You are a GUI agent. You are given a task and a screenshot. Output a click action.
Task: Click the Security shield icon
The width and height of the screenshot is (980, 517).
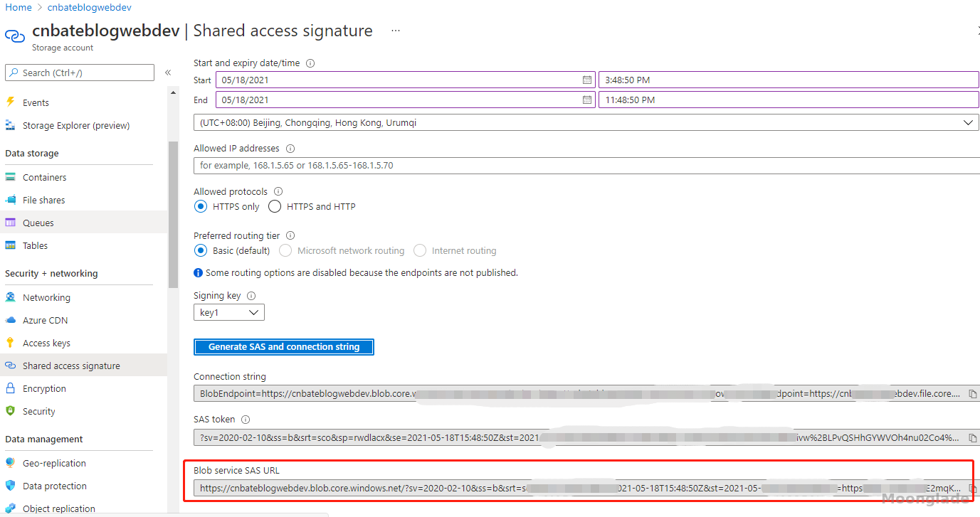click(x=10, y=411)
